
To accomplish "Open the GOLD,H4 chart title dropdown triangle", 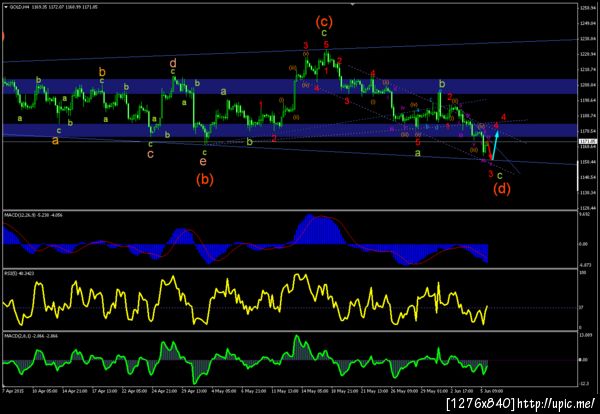I will [x=5, y=7].
